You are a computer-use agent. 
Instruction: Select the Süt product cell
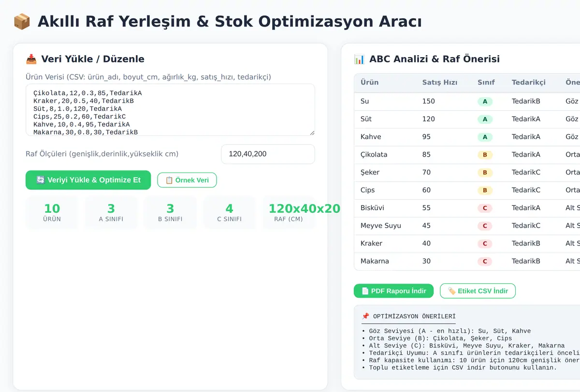coord(366,119)
